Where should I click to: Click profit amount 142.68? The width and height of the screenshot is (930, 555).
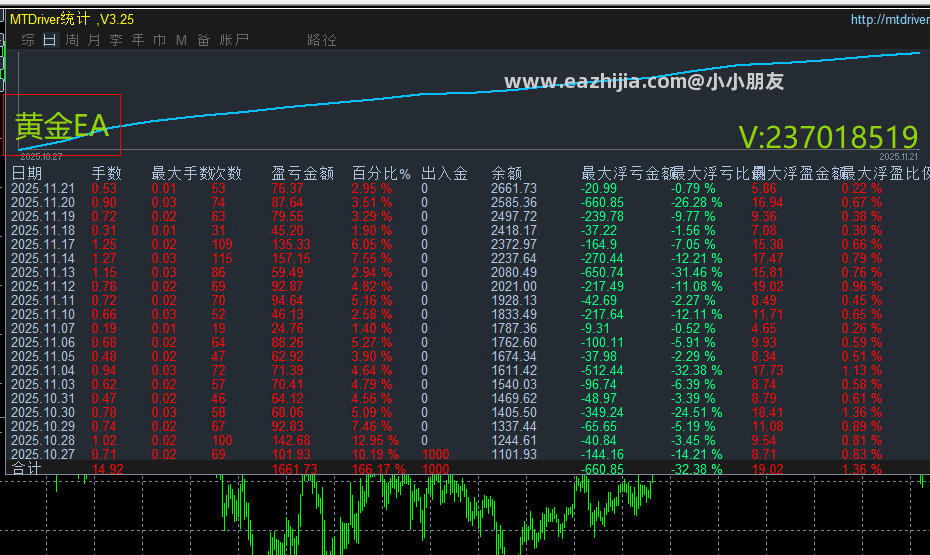click(x=291, y=441)
